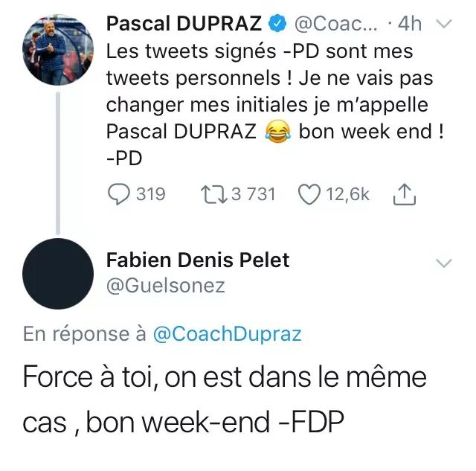Image resolution: width=476 pixels, height=471 pixels.
Task: Expand the chevron menu on Fabien's reply
Action: [443, 263]
